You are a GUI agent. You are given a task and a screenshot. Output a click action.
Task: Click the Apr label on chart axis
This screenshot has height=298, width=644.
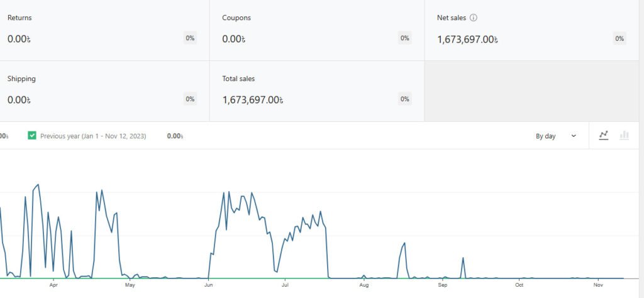click(53, 285)
